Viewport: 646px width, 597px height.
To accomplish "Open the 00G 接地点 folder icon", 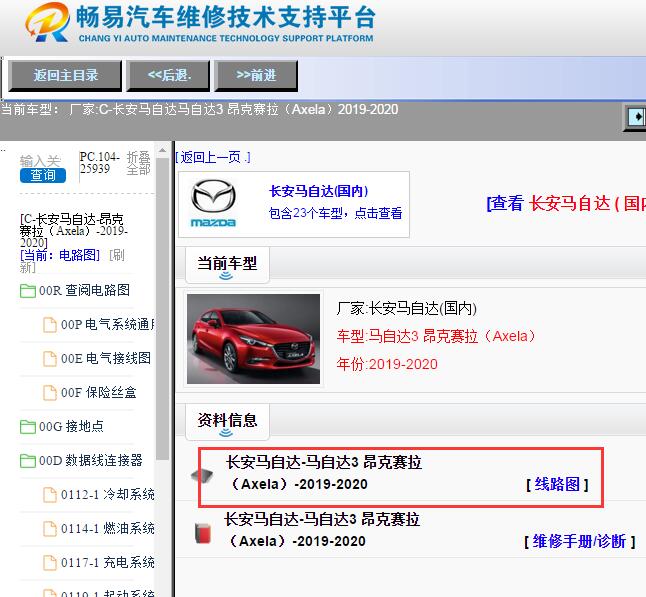I will 28,426.
